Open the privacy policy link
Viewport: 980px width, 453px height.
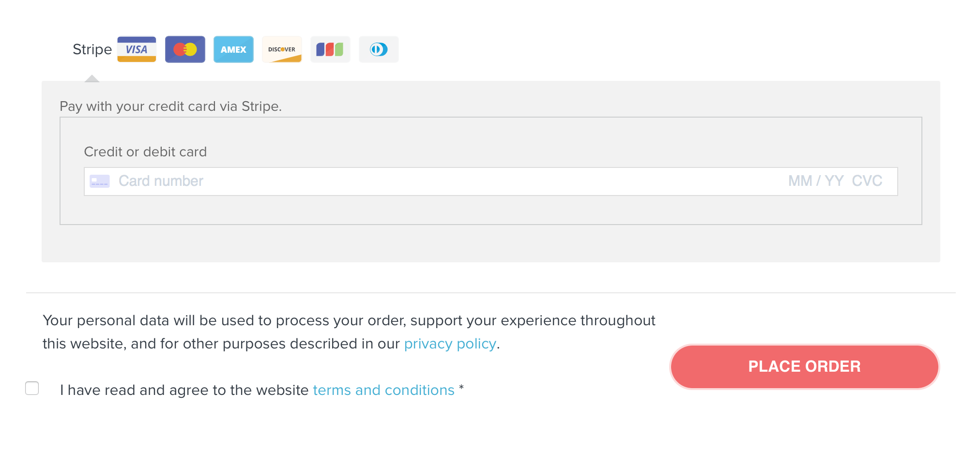pos(450,344)
